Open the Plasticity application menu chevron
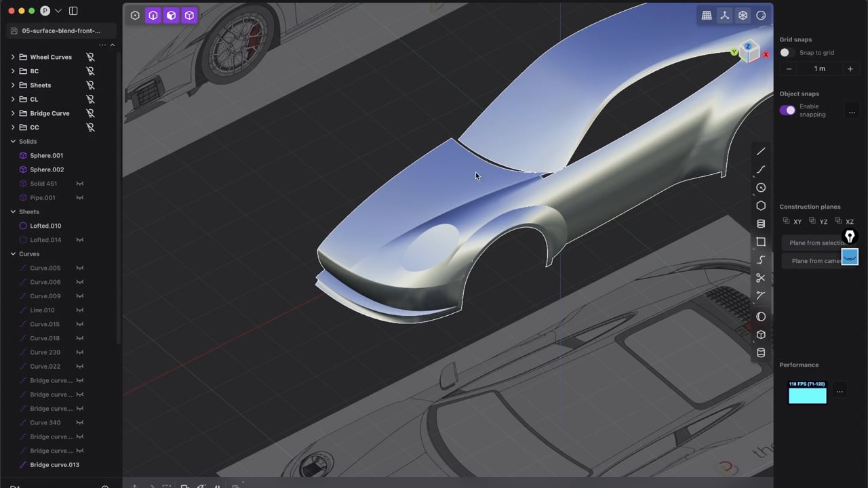The image size is (868, 488). coord(58,11)
